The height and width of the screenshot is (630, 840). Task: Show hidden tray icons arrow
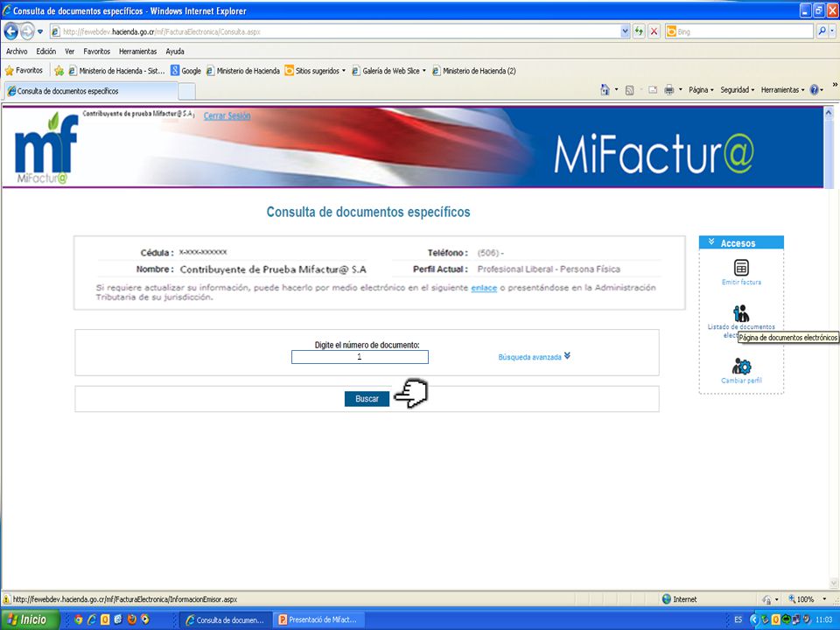[753, 619]
